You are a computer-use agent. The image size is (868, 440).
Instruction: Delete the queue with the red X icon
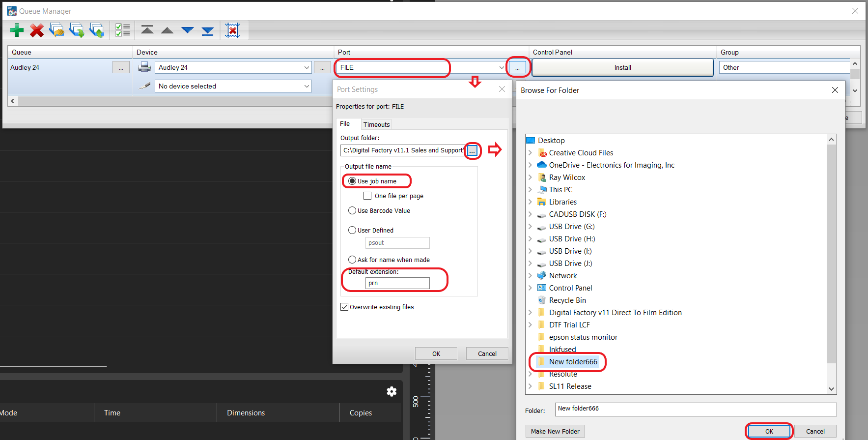pyautogui.click(x=37, y=30)
